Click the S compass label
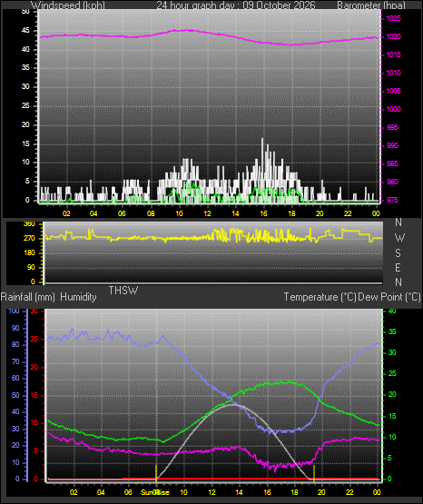Viewport: 423px width, 504px height. 398,253
